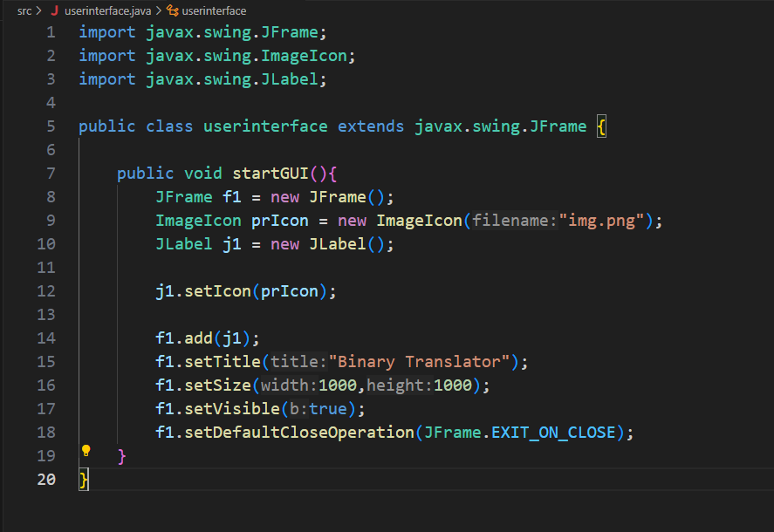Image resolution: width=774 pixels, height=532 pixels.
Task: Open the src folder breadcrumb
Action: click(25, 11)
